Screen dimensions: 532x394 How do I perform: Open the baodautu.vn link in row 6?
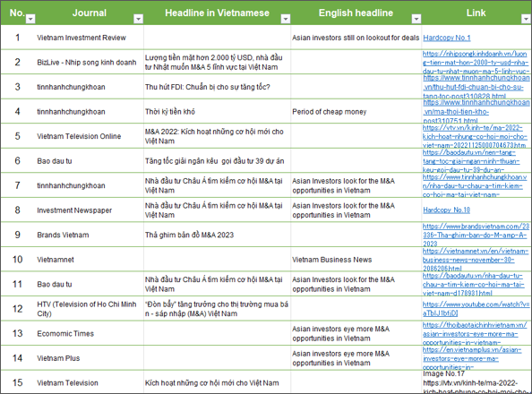[x=471, y=161]
